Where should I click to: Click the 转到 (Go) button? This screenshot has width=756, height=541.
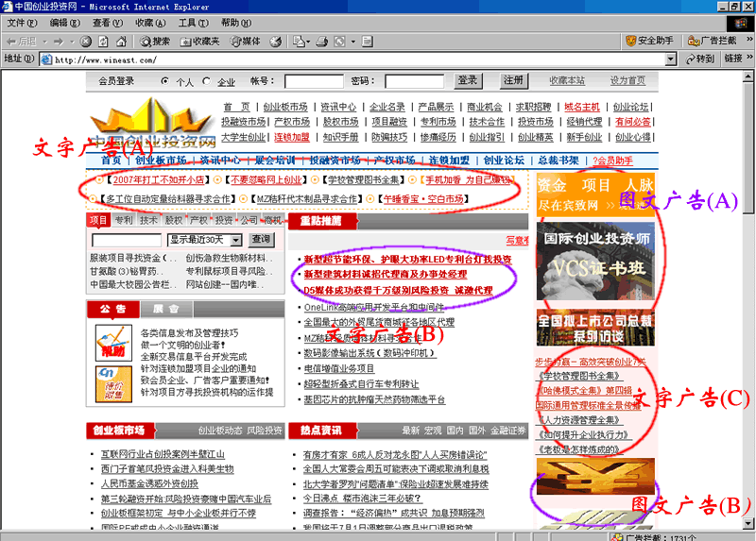(700, 59)
